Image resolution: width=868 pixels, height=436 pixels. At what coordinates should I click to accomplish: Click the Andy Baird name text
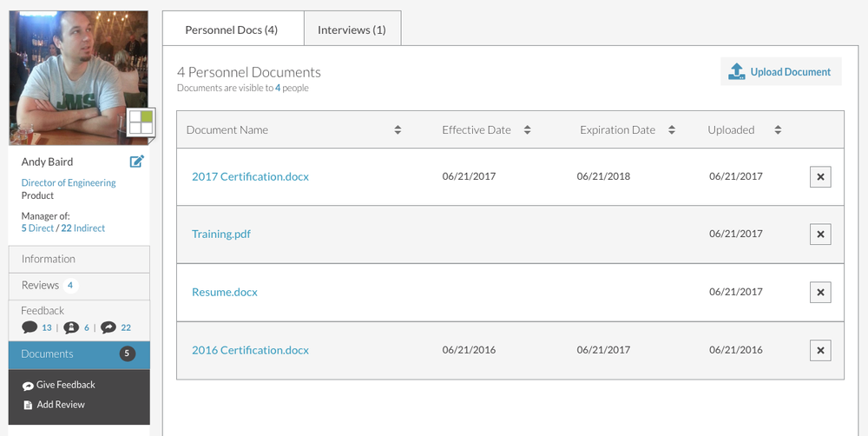click(47, 162)
